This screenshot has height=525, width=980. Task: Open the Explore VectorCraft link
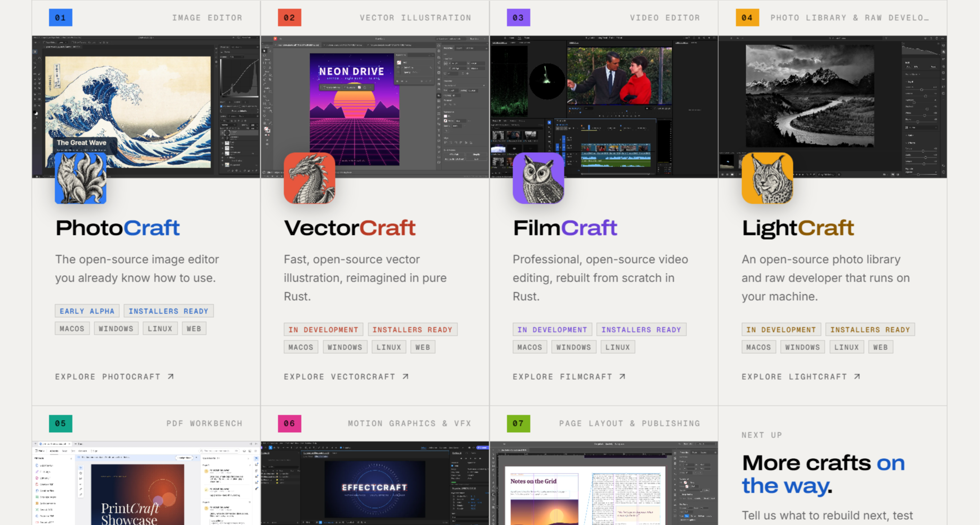[346, 377]
